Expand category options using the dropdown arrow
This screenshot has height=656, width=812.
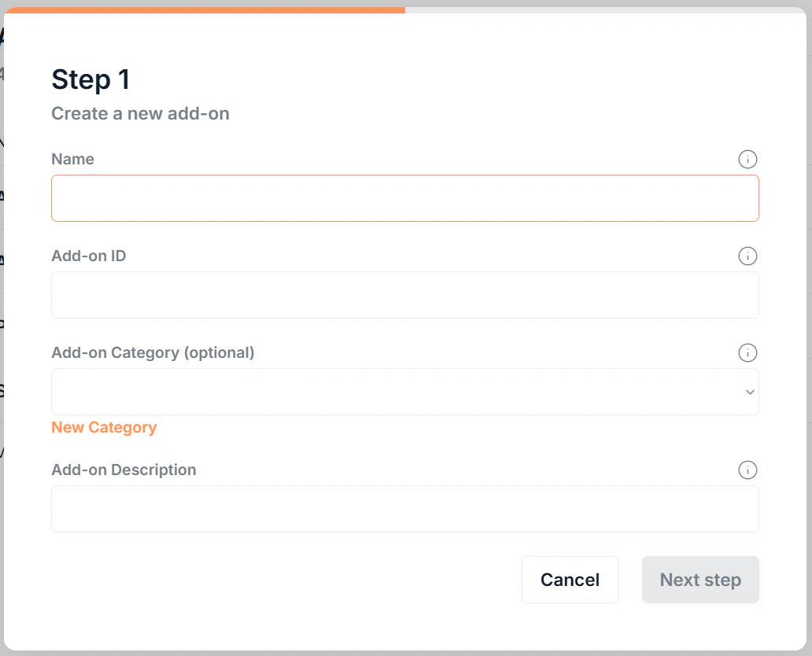749,391
